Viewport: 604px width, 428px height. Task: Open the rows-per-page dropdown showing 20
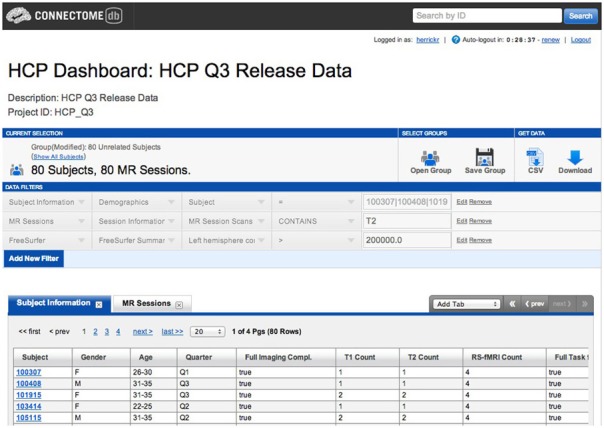click(x=207, y=331)
